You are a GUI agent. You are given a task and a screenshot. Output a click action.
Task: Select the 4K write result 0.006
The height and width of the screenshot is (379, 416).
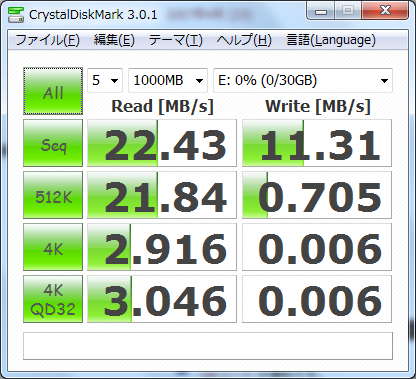click(x=317, y=247)
